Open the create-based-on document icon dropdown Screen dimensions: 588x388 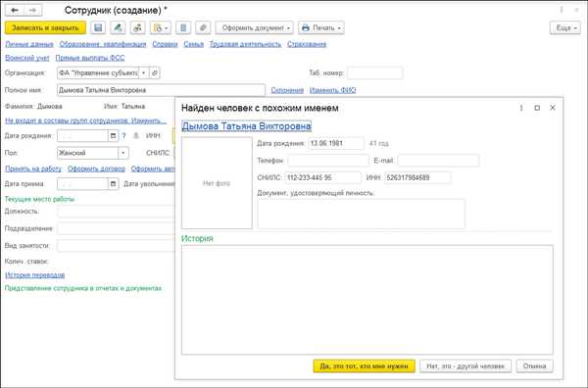[x=161, y=27]
